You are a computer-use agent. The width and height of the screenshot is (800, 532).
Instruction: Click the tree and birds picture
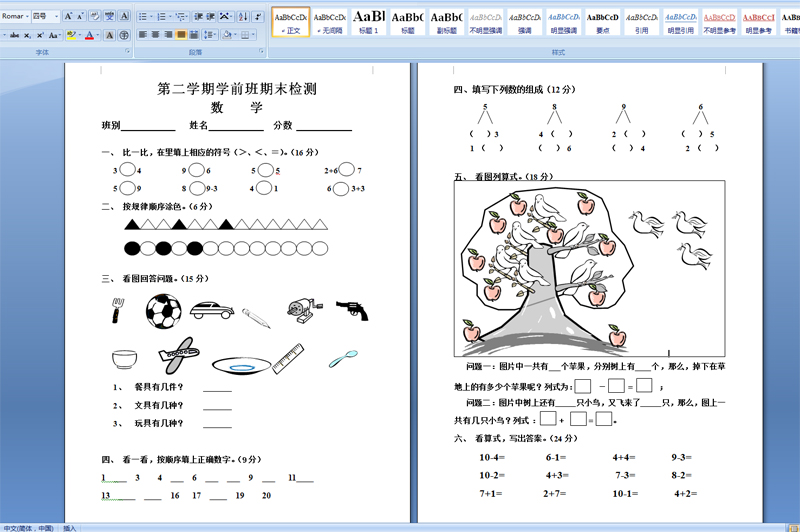pyautogui.click(x=589, y=269)
